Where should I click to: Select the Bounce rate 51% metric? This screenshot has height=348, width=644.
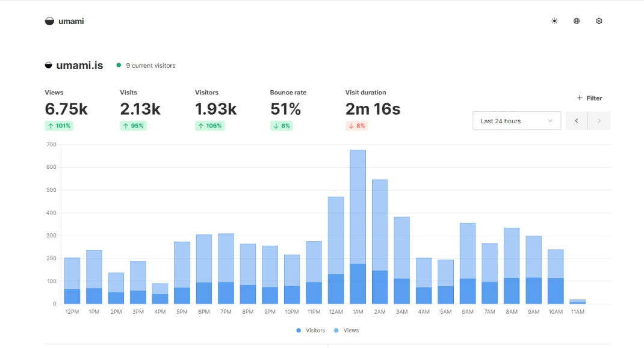point(285,109)
